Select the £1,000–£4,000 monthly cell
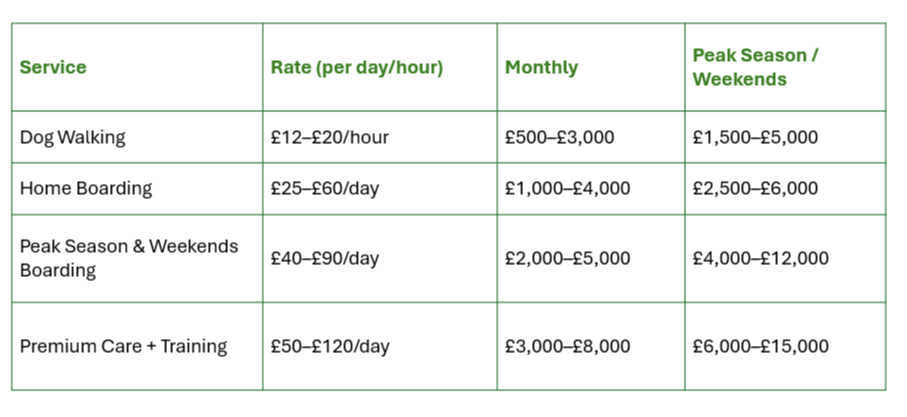 tap(567, 188)
